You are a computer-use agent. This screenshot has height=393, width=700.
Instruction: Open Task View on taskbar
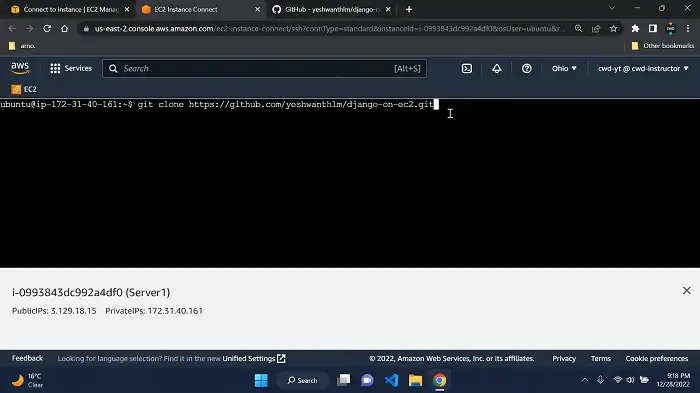tap(343, 380)
